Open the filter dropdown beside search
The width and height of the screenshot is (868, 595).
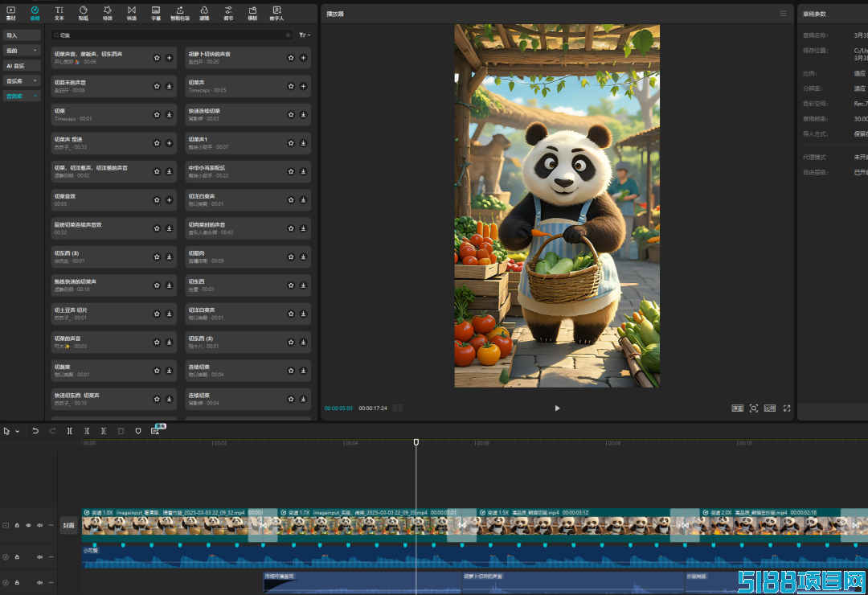[x=305, y=35]
